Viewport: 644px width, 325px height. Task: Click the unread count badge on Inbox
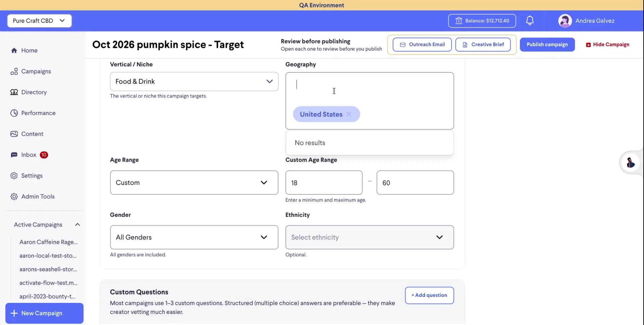44,155
